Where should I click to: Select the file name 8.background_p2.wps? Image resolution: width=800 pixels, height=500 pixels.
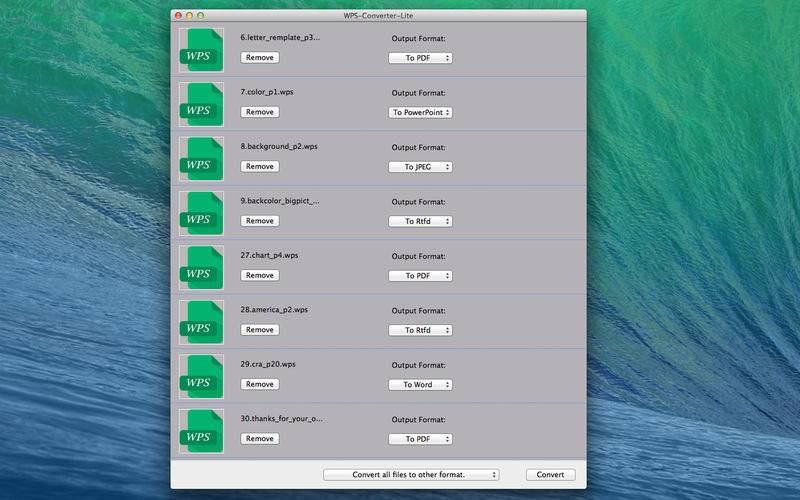point(279,146)
